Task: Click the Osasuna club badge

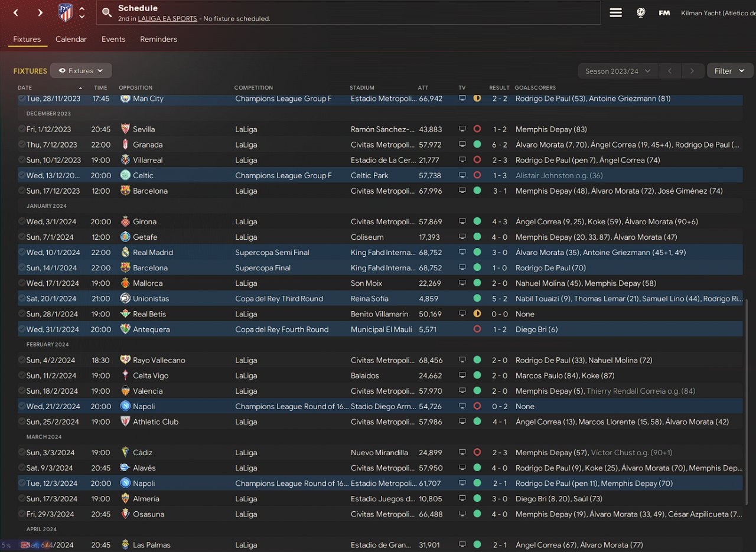Action: [125, 514]
